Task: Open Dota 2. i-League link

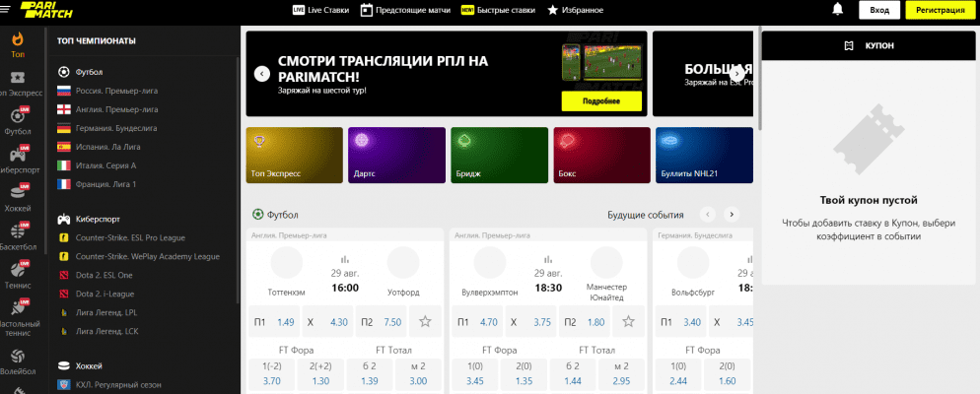Action: 105,294
